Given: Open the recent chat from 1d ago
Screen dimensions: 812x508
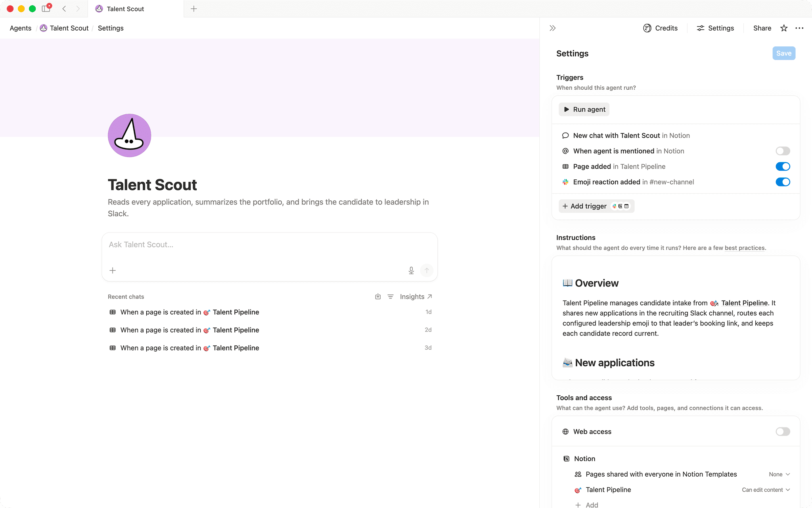Looking at the screenshot, I should tap(270, 312).
